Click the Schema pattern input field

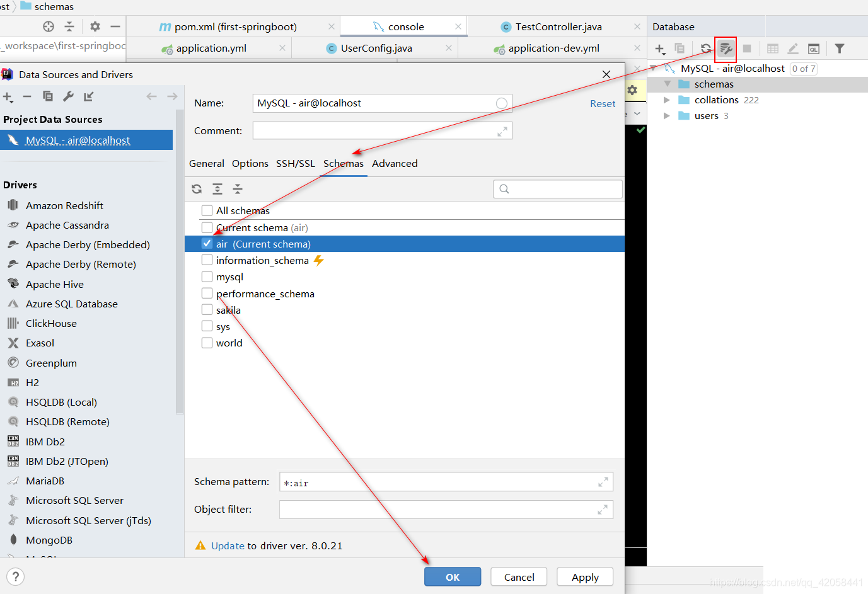[x=446, y=482]
